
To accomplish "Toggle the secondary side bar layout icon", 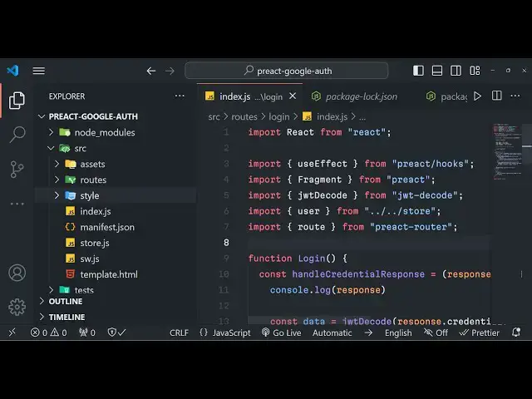I will 456,71.
